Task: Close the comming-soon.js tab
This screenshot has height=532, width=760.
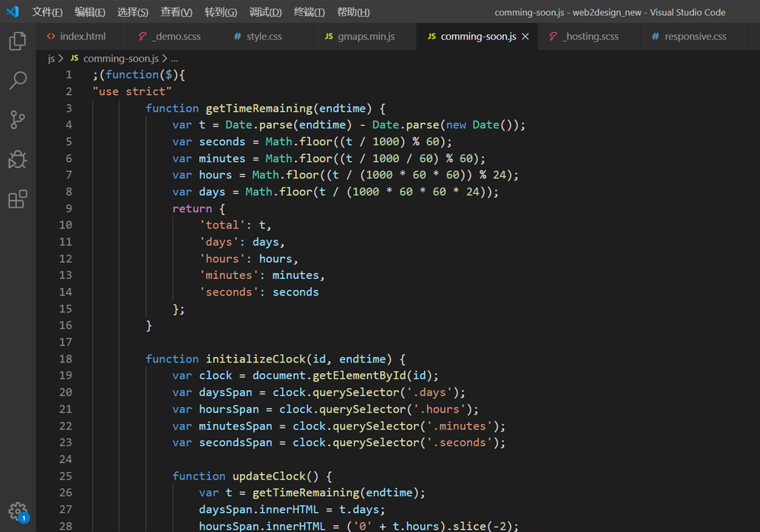Action: [x=525, y=36]
